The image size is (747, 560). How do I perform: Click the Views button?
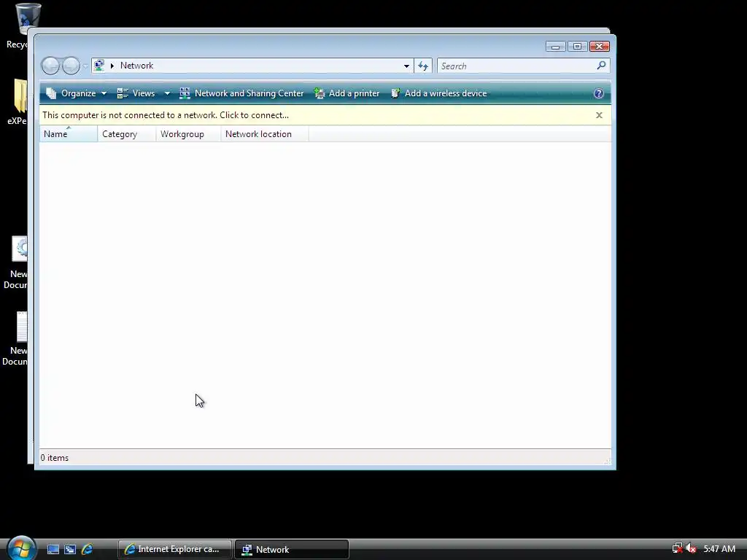tap(136, 93)
